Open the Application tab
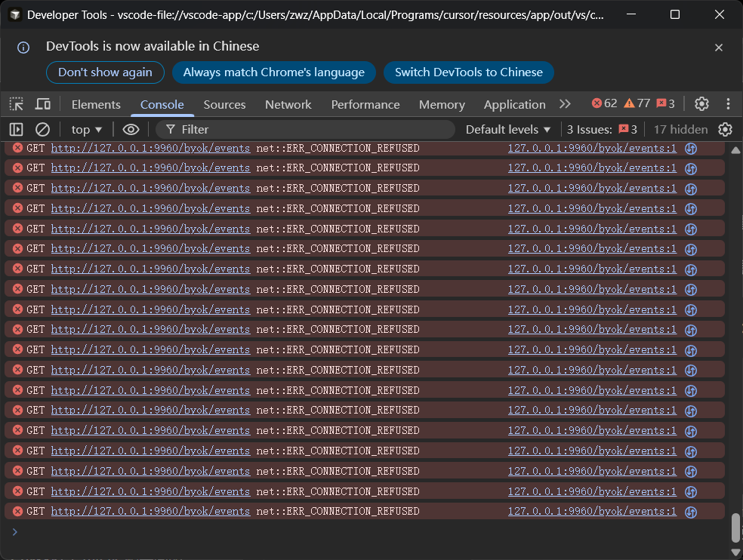The image size is (743, 560). 515,104
